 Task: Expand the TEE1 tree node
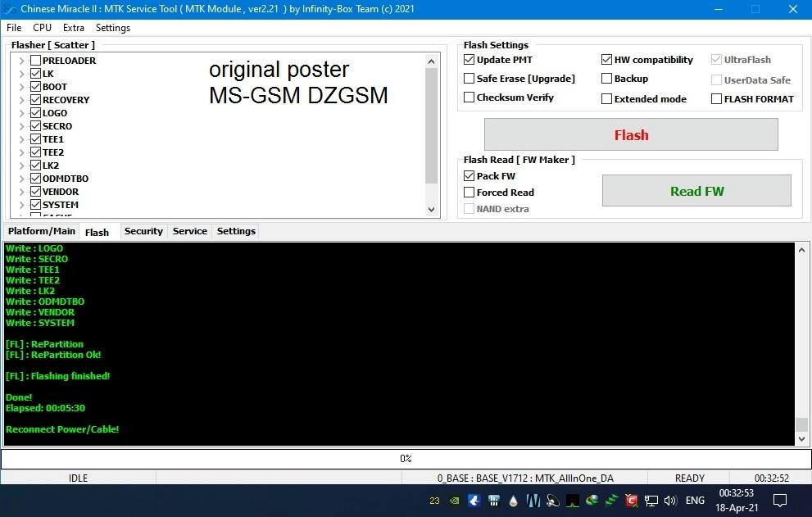coord(21,139)
